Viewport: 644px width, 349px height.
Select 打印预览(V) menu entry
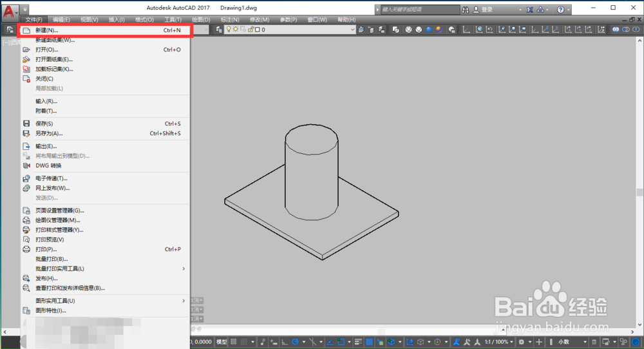pos(105,240)
